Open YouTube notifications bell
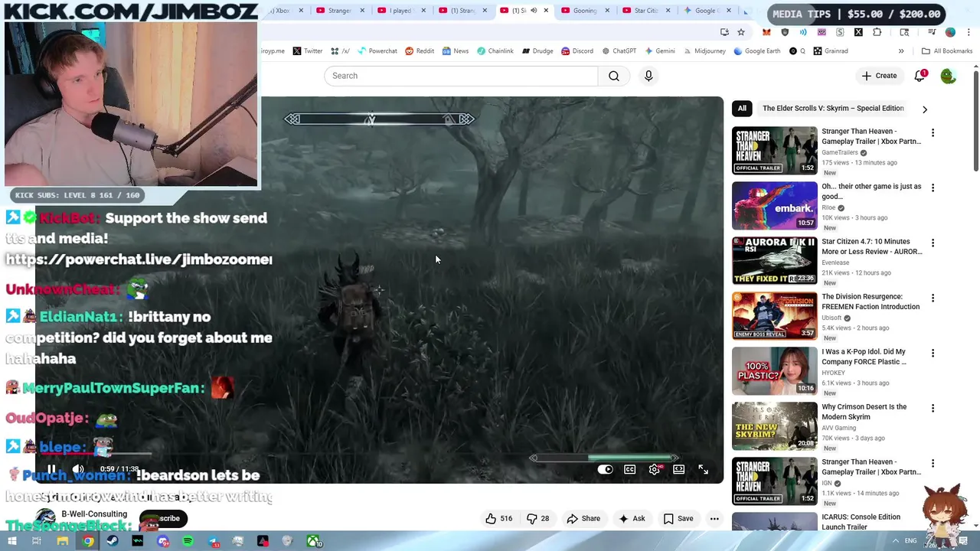The height and width of the screenshot is (551, 980). pyautogui.click(x=920, y=76)
